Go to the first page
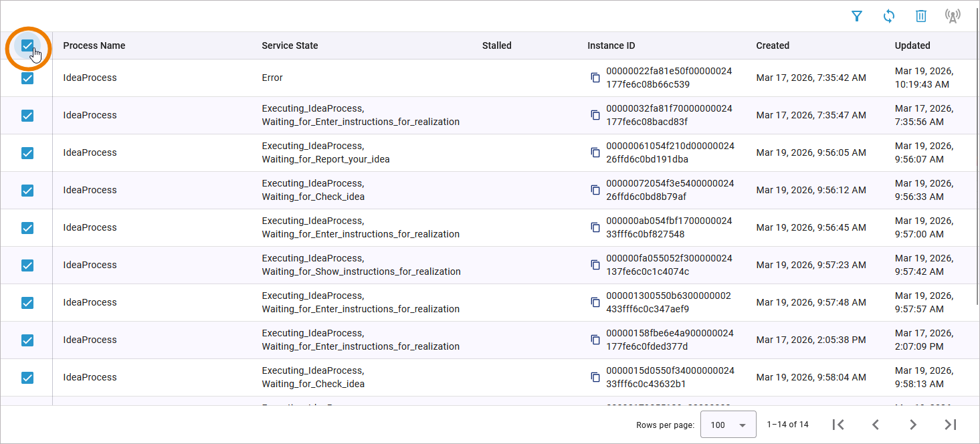The width and height of the screenshot is (980, 444). [x=838, y=425]
